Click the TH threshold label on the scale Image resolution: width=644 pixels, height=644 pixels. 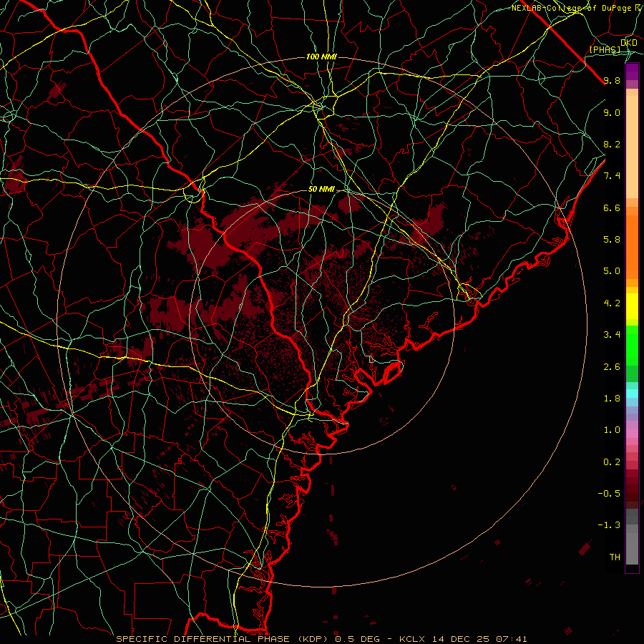tap(615, 557)
